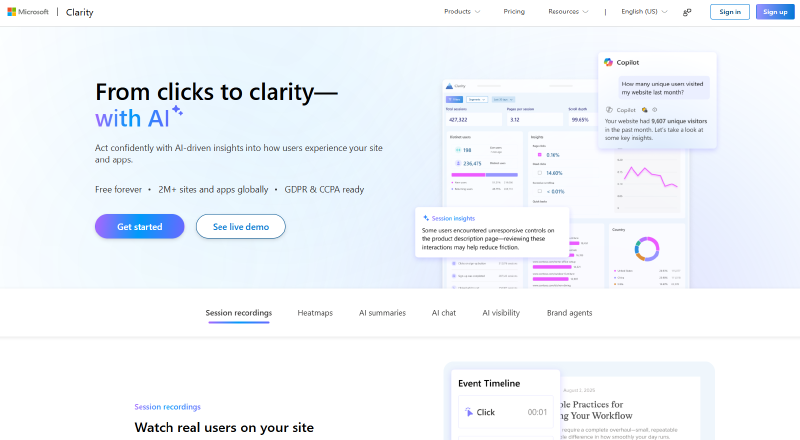Expand the Resources dropdown menu
Image resolution: width=800 pixels, height=440 pixels.
coord(568,12)
